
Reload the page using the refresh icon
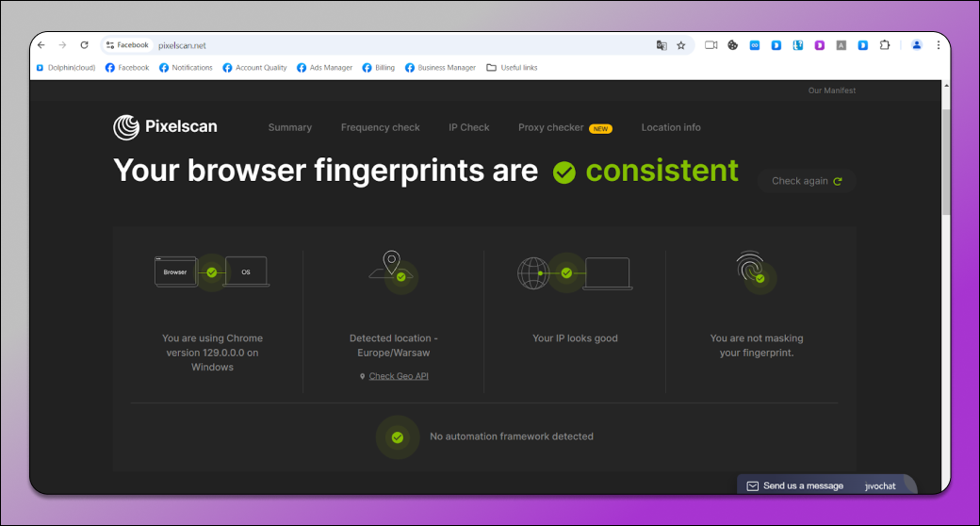(84, 45)
